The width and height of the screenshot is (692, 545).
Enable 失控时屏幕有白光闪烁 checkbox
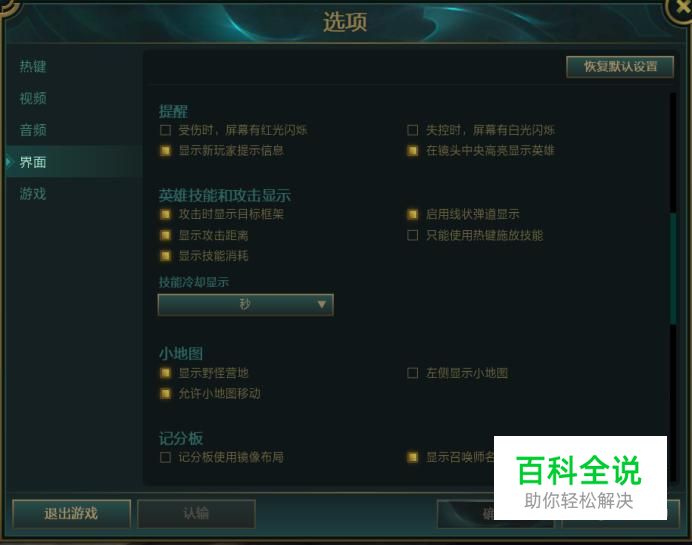[x=413, y=130]
